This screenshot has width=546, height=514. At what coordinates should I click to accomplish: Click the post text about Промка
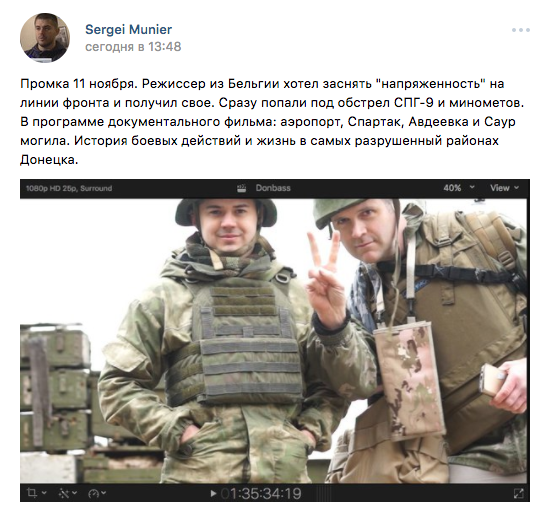pos(272,122)
